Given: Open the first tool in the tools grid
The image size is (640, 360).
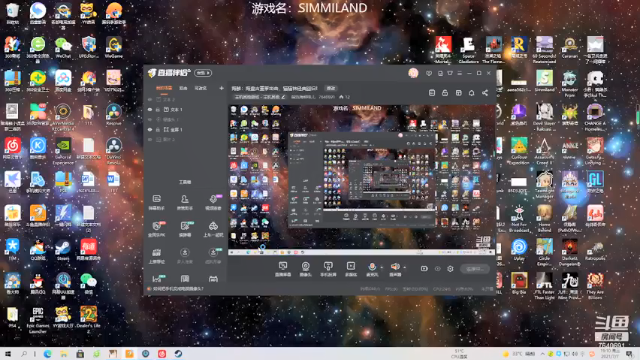Looking at the screenshot, I should [157, 202].
